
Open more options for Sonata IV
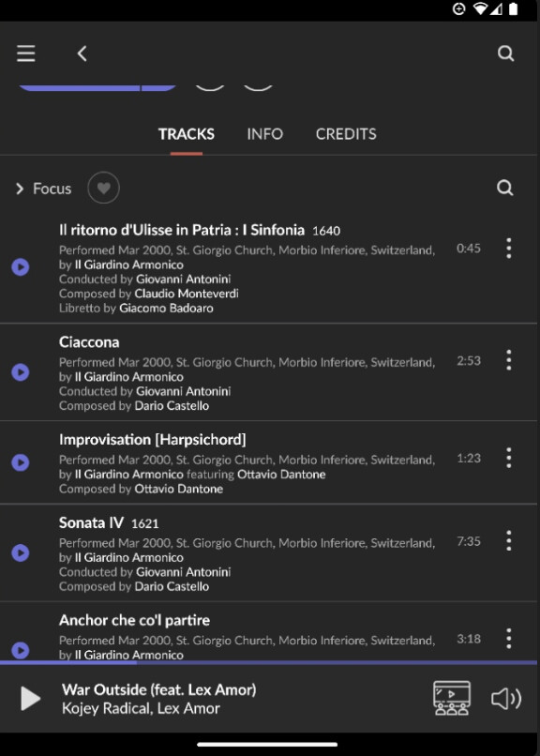(x=509, y=541)
